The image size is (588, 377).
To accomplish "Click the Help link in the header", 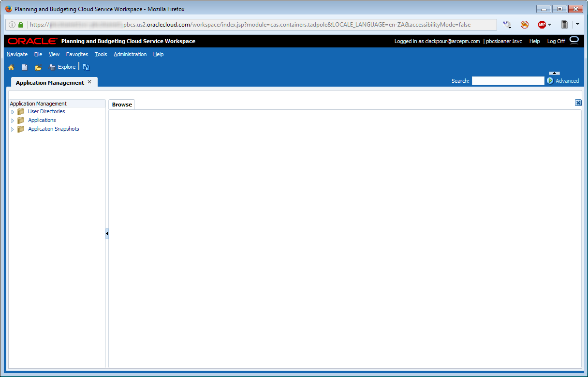I will pyautogui.click(x=534, y=41).
